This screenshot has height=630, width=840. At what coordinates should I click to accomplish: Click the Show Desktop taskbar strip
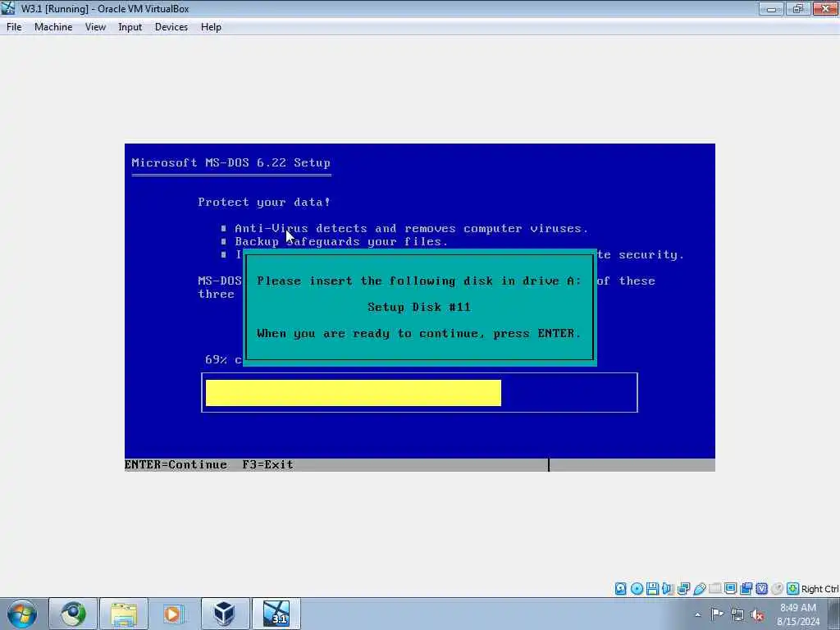click(x=834, y=614)
